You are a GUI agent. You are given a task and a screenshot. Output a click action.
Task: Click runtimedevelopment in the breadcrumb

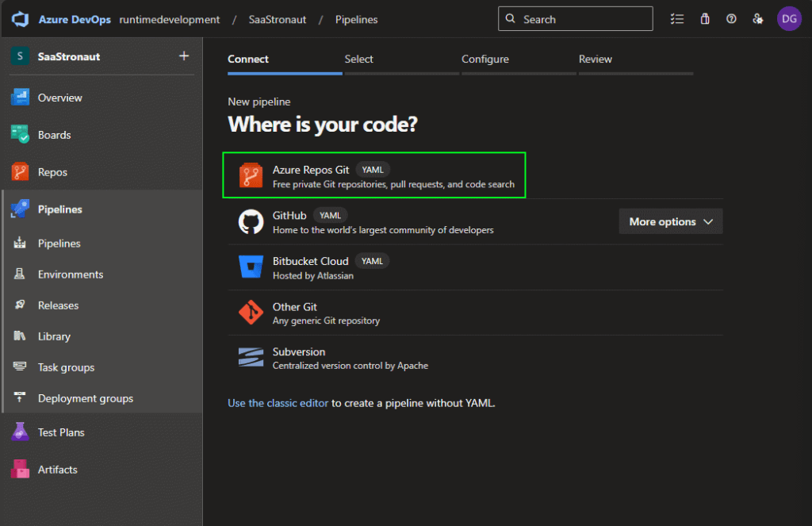click(170, 19)
